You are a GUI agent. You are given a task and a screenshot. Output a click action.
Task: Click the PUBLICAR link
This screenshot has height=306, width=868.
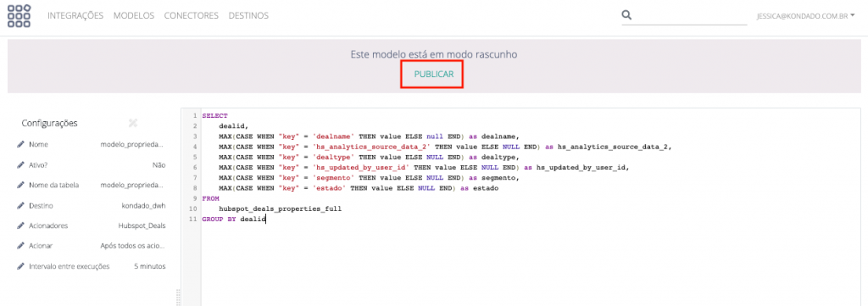click(x=434, y=74)
